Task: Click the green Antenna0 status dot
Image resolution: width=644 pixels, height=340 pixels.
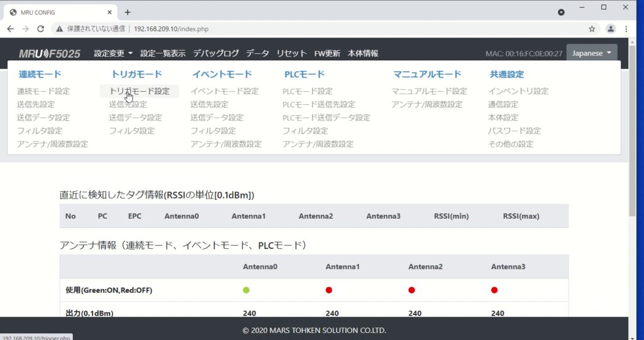Action: click(x=246, y=290)
